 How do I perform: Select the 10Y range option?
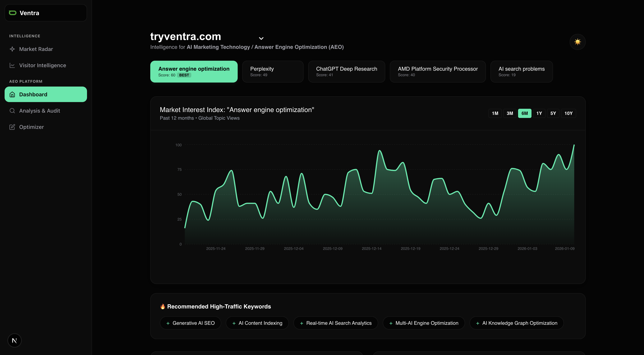point(568,113)
